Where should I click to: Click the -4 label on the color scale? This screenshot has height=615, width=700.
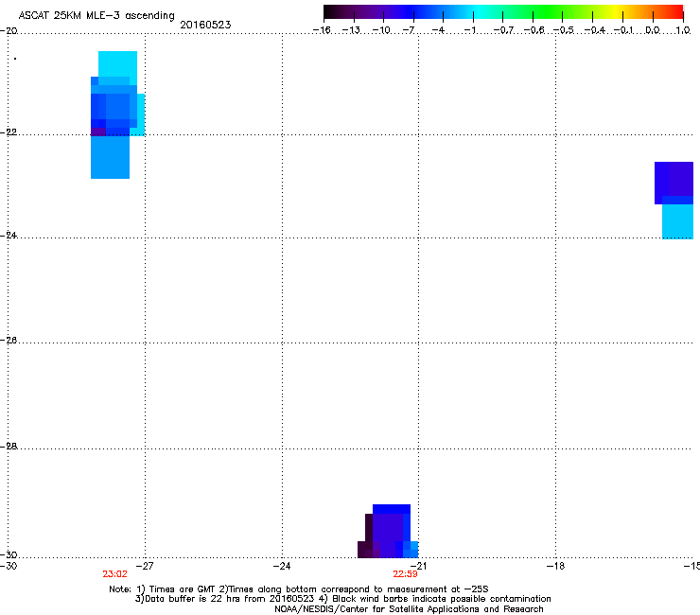[x=438, y=30]
